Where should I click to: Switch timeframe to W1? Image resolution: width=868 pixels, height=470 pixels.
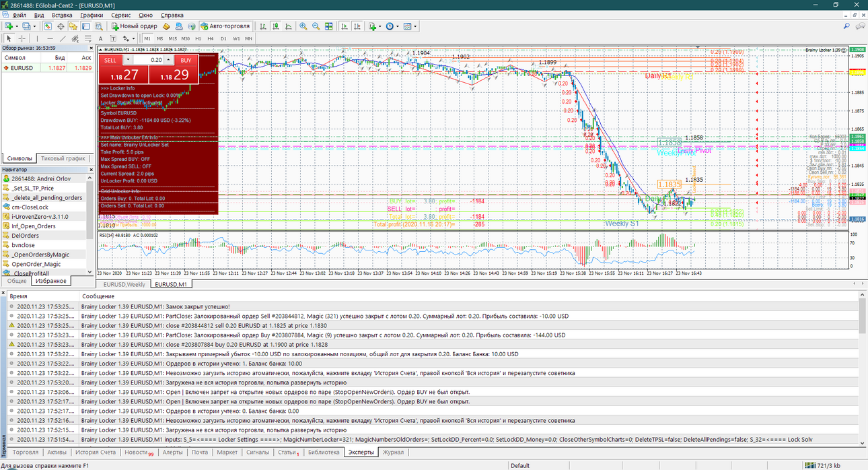236,38
